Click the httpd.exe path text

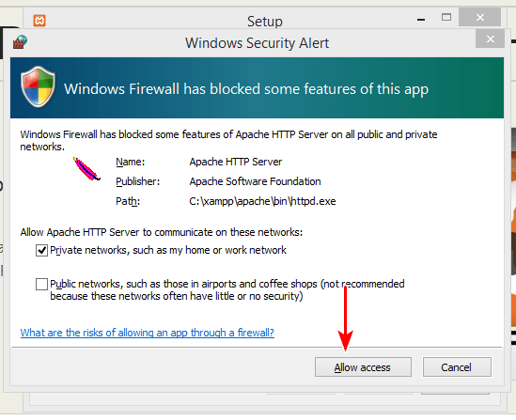click(262, 201)
